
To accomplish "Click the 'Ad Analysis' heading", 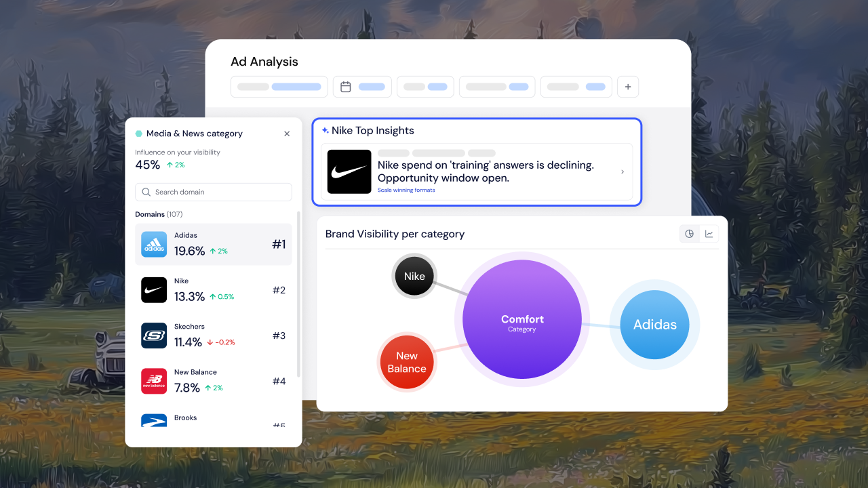I will coord(264,62).
